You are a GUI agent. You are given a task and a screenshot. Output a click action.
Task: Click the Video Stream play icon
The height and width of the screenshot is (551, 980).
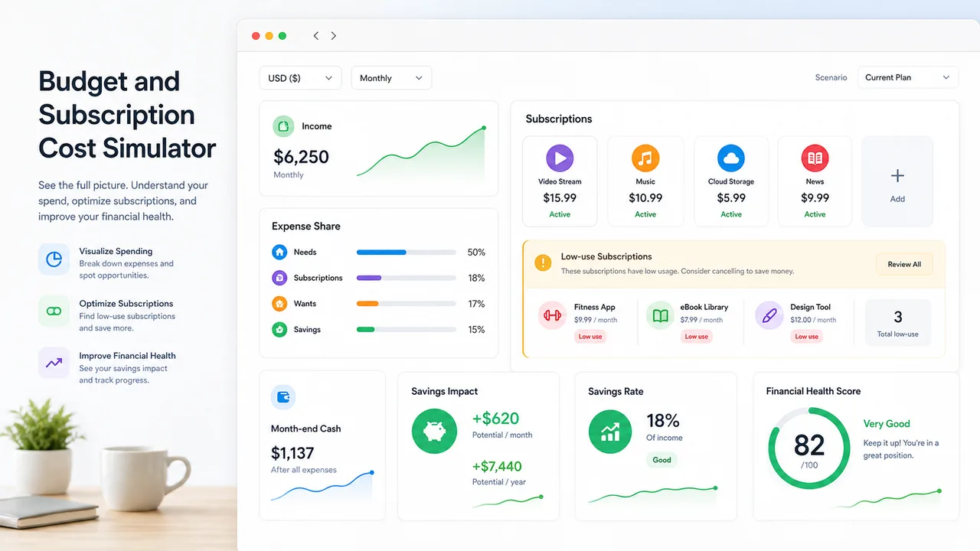[x=560, y=158]
